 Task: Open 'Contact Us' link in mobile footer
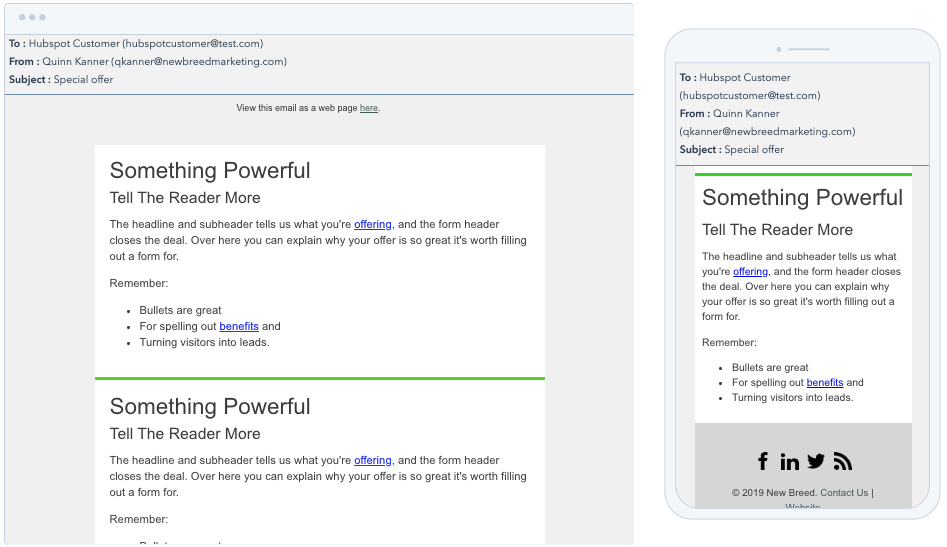844,492
